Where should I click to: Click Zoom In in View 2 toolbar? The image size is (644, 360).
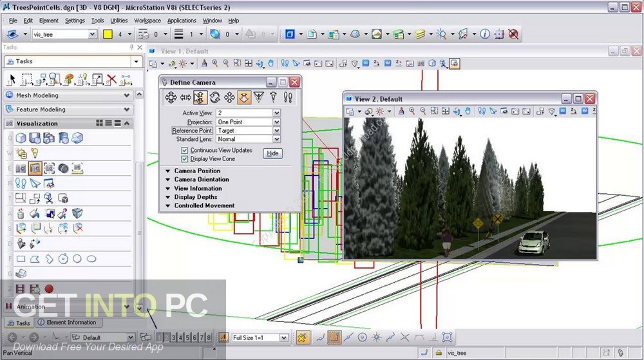point(412,111)
